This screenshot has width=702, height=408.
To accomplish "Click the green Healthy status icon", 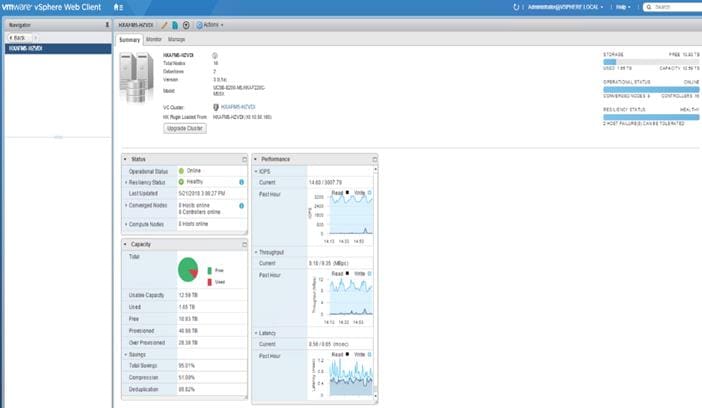I will (x=181, y=182).
